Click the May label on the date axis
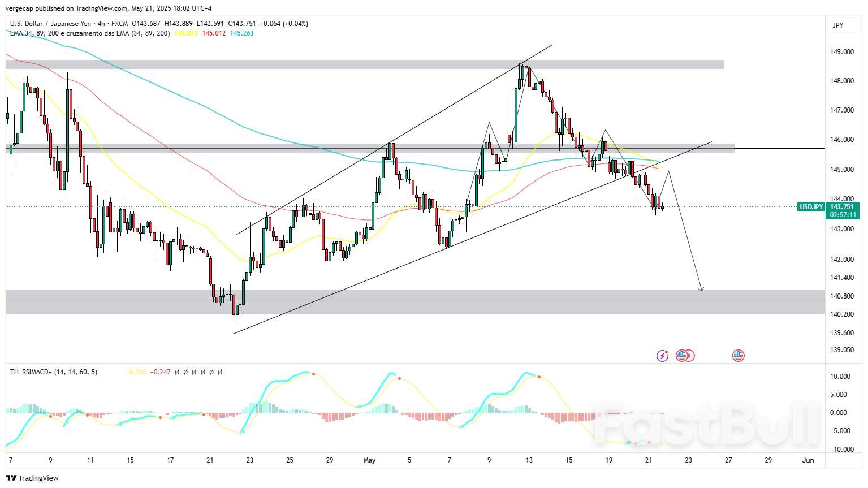Viewport: 868px width, 488px height. click(x=369, y=460)
